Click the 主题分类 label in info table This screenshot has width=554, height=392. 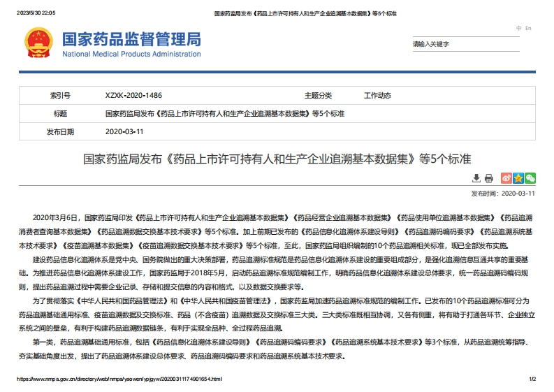pos(318,96)
